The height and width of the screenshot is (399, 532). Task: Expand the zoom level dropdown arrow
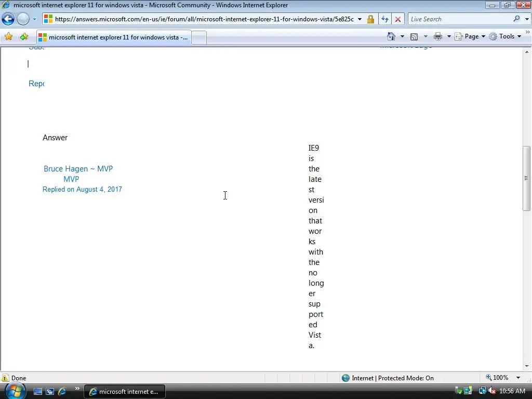point(518,378)
